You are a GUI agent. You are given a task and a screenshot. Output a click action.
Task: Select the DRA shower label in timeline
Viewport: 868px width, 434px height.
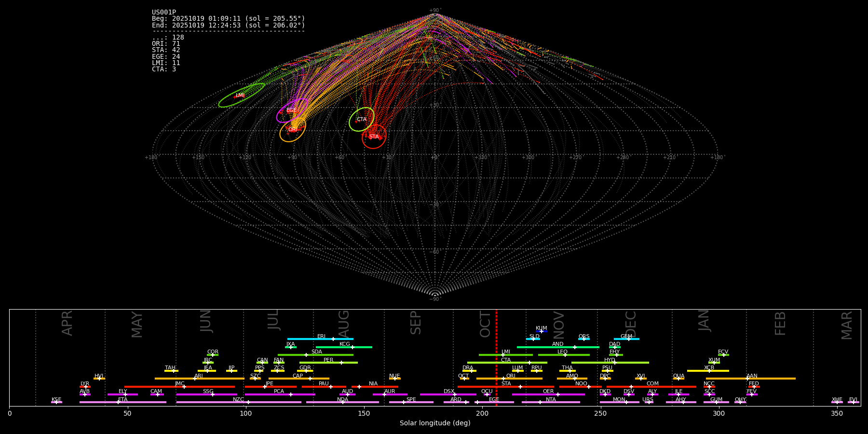click(468, 367)
